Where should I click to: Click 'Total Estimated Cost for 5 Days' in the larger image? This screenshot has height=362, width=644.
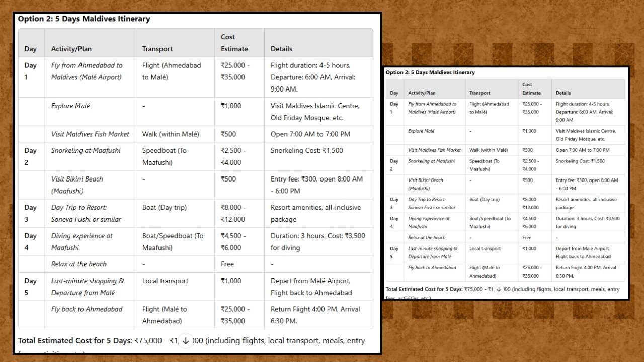click(75, 340)
